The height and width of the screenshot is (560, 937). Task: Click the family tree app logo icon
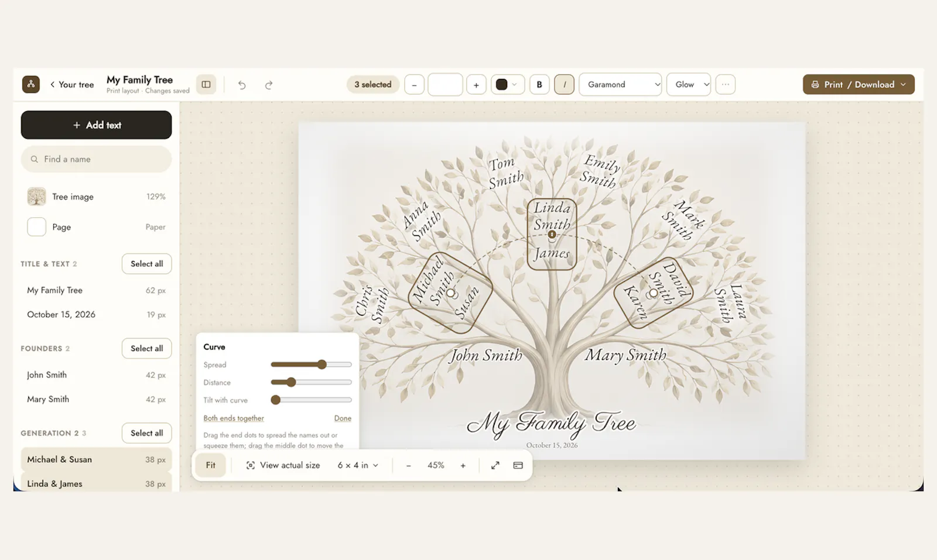[31, 84]
